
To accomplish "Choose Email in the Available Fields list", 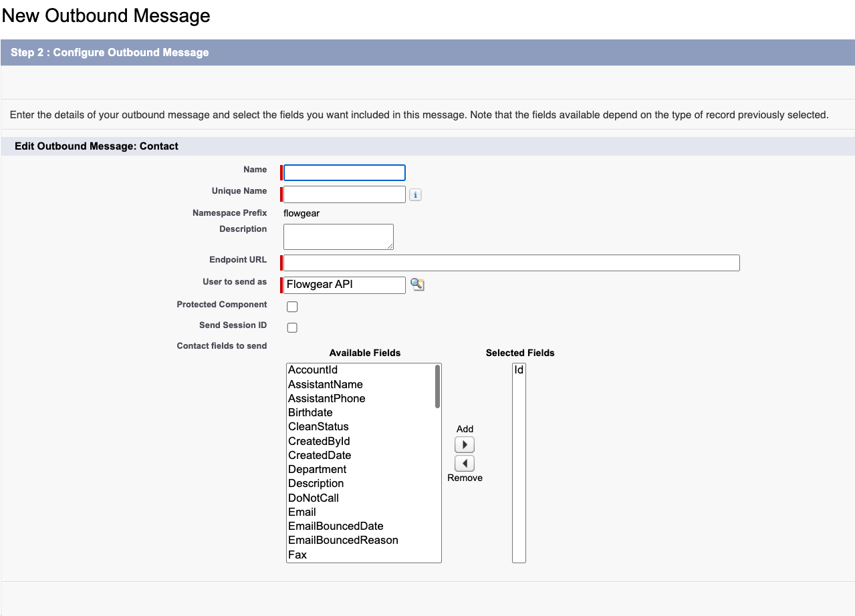I will (302, 512).
